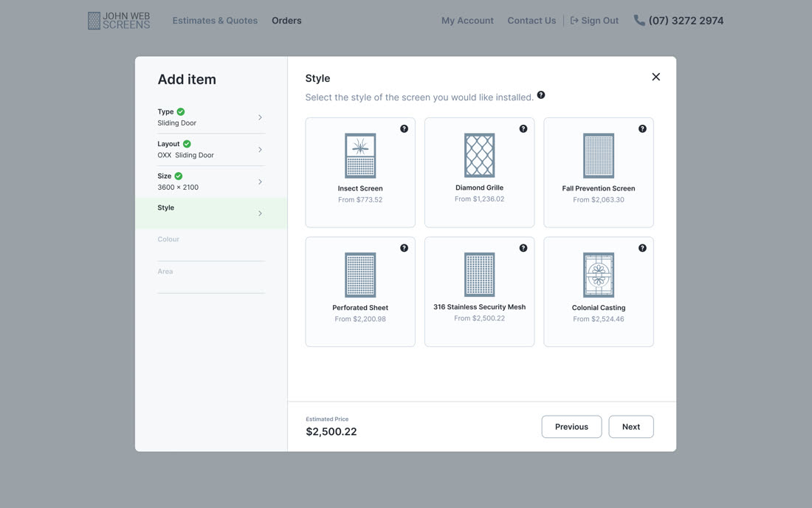Click the estimated price $2,500.22 total

pyautogui.click(x=331, y=432)
